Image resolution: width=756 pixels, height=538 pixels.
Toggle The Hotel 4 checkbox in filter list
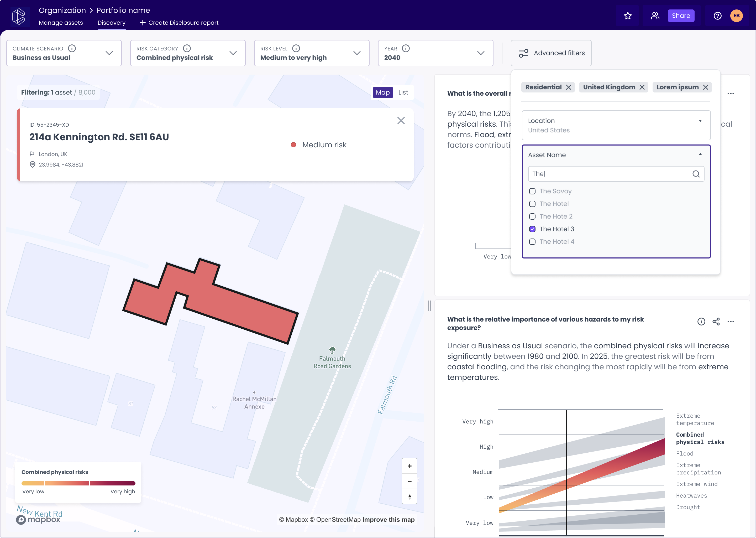point(532,242)
